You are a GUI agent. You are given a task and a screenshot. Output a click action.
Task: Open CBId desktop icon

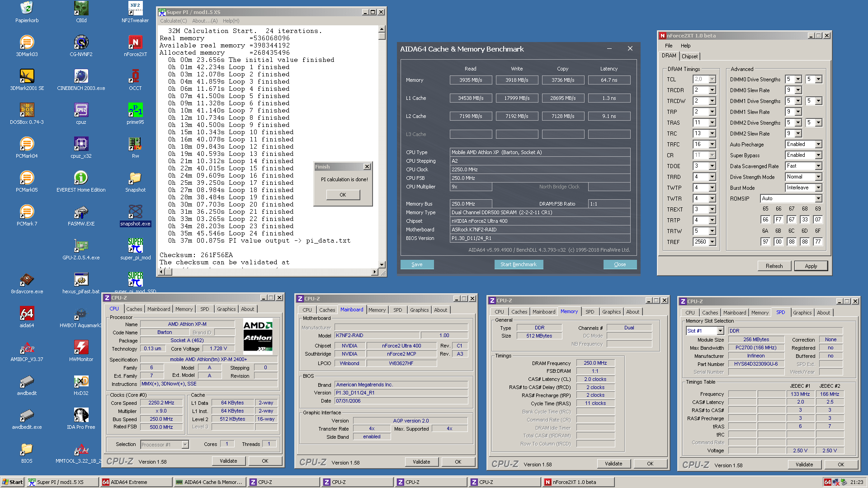(x=81, y=12)
